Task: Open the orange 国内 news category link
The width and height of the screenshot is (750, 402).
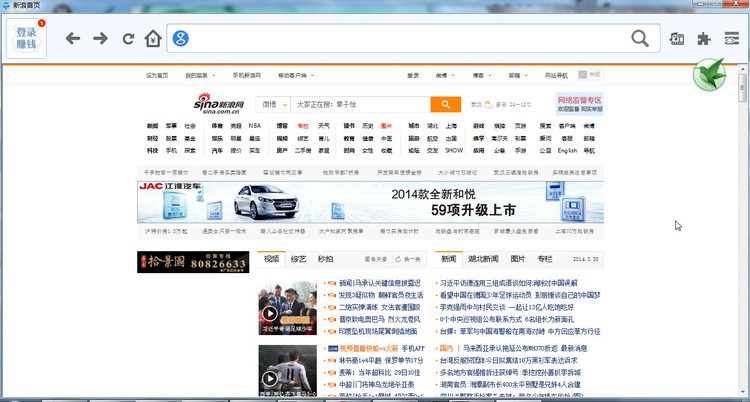Action: tap(446, 348)
